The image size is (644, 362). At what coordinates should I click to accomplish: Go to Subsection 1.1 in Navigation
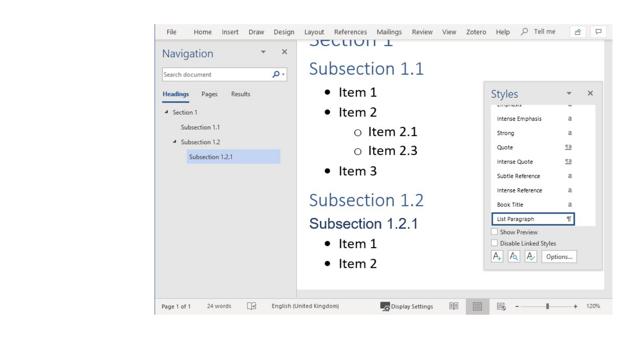click(x=200, y=127)
